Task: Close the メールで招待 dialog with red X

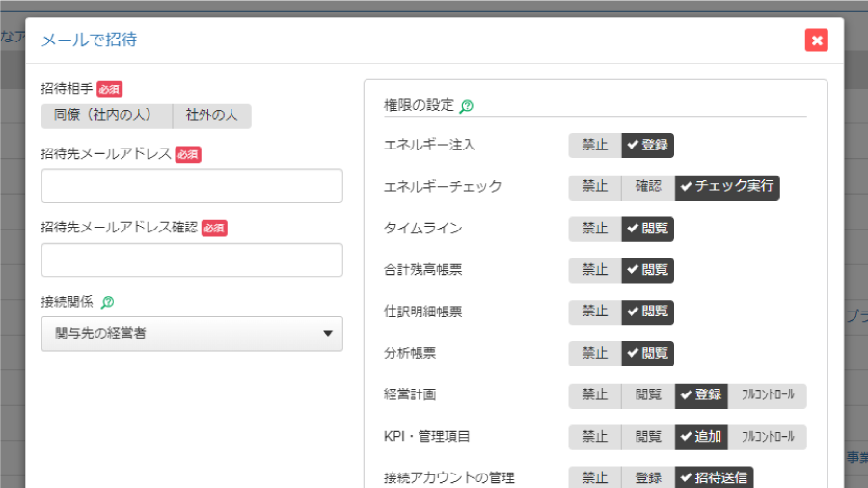Action: (816, 40)
